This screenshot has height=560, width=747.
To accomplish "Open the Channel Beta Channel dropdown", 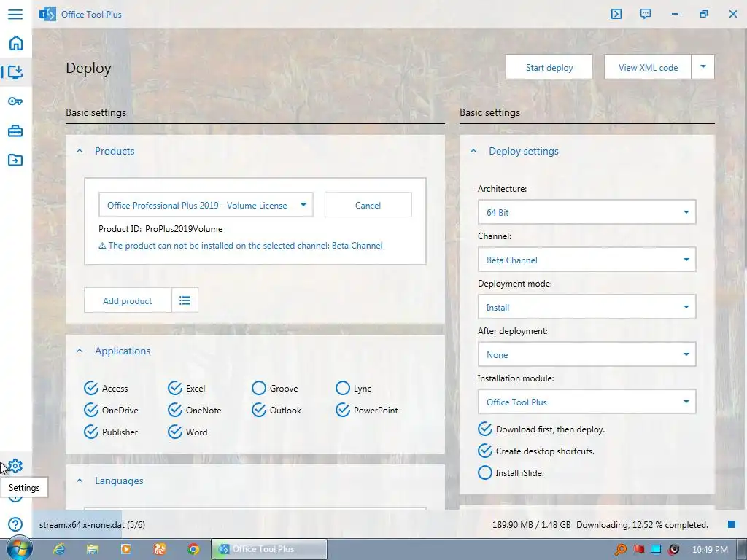I will 587,260.
